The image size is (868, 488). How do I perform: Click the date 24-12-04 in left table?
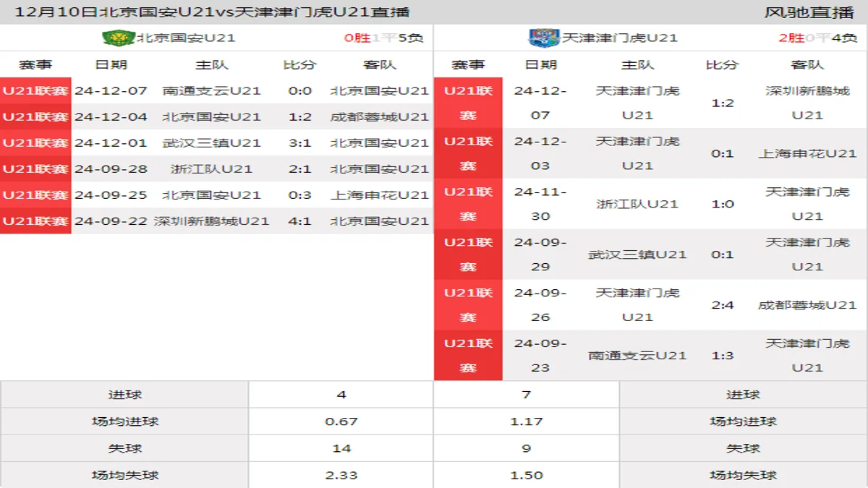(111, 116)
